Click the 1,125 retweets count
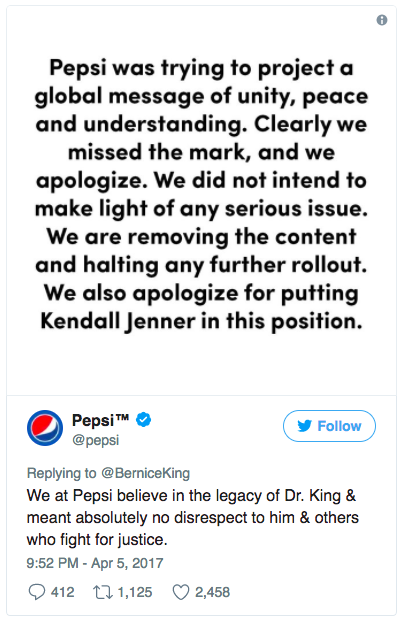Image resolution: width=402 pixels, height=623 pixels. tap(135, 592)
